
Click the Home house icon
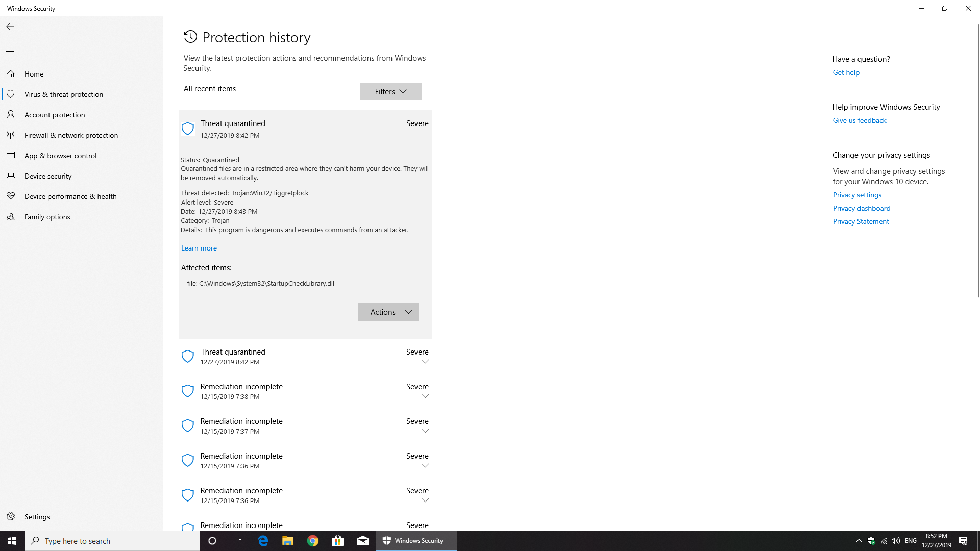click(x=11, y=74)
